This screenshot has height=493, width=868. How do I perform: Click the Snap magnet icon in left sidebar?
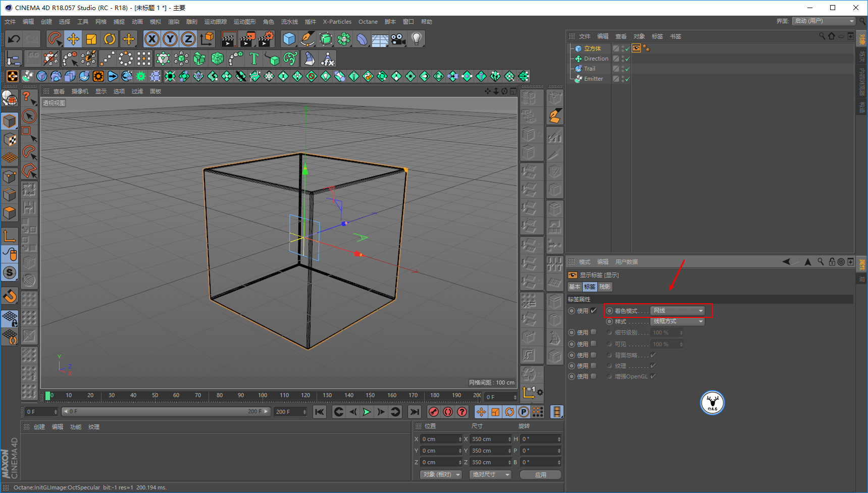10,296
